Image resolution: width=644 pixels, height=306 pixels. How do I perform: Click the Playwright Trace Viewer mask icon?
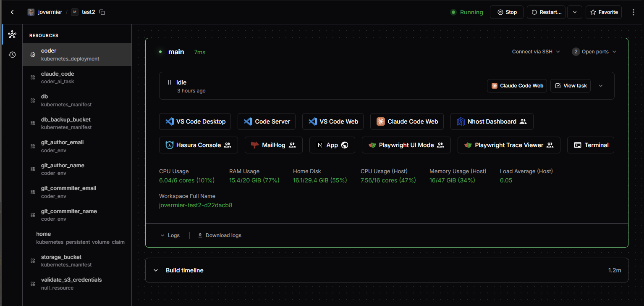468,145
